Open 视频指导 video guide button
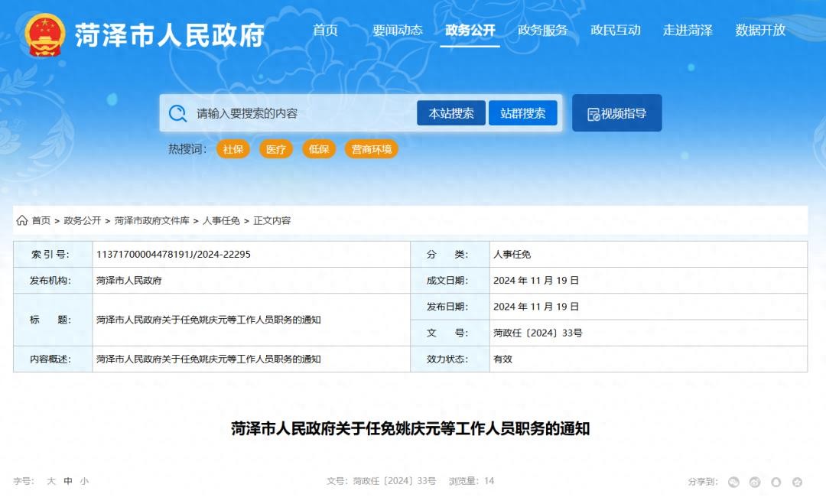The height and width of the screenshot is (504, 826). (x=616, y=113)
